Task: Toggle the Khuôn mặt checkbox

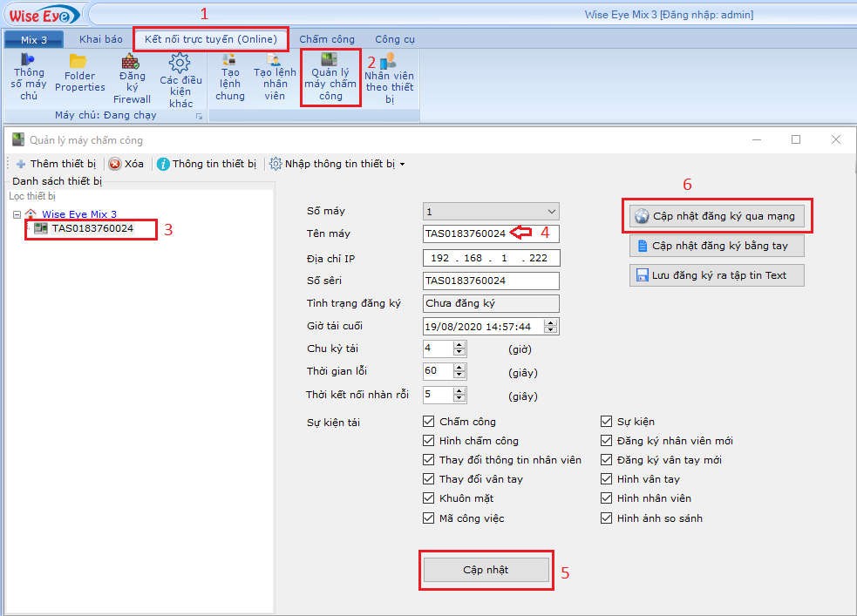Action: point(428,498)
